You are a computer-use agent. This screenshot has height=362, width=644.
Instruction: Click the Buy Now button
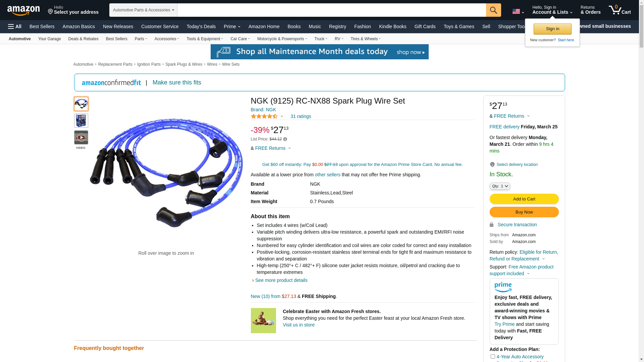524,212
